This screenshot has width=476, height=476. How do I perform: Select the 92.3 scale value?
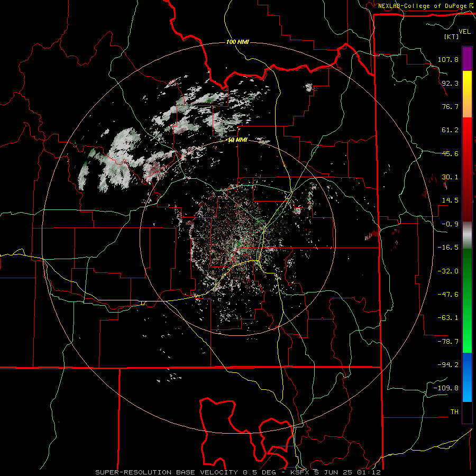tap(450, 83)
